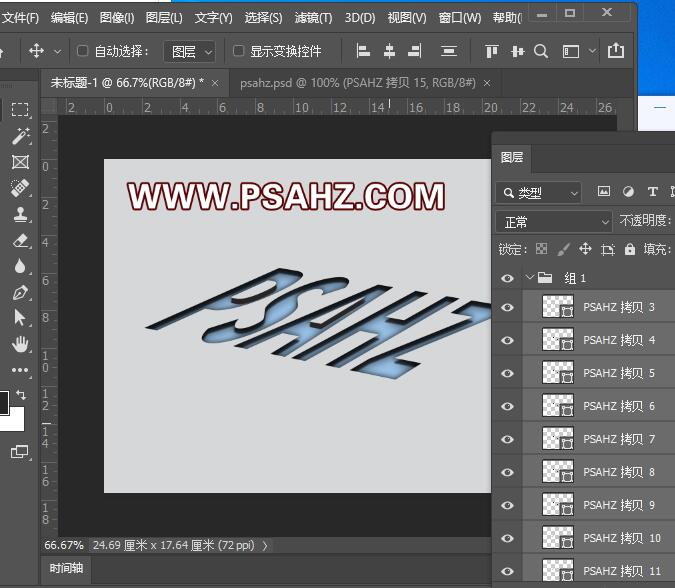675x588 pixels.
Task: Select the Frame tool
Action: click(x=20, y=162)
